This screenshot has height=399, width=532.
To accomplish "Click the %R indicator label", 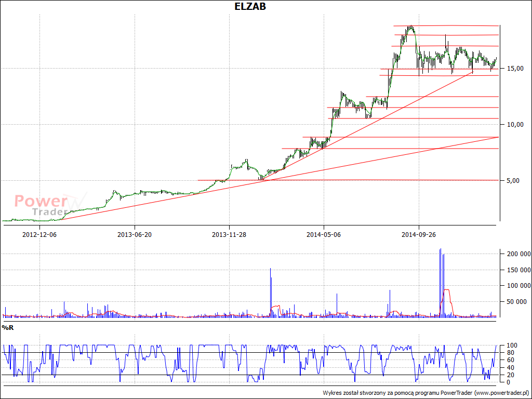I will (7, 327).
